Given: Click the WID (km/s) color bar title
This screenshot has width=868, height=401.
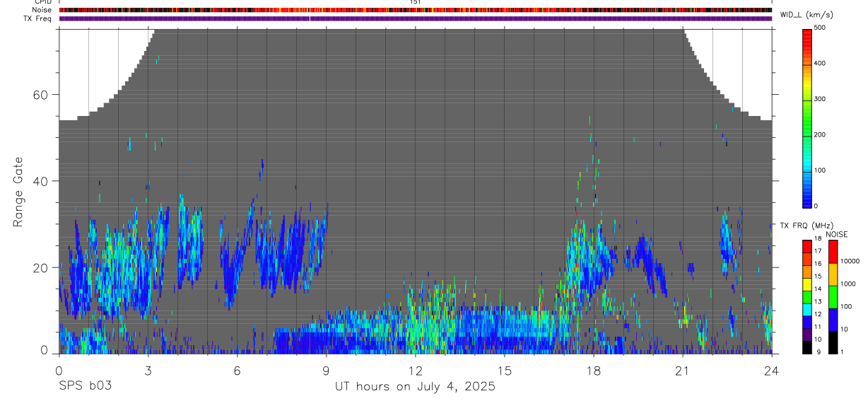Looking at the screenshot, I should (805, 15).
